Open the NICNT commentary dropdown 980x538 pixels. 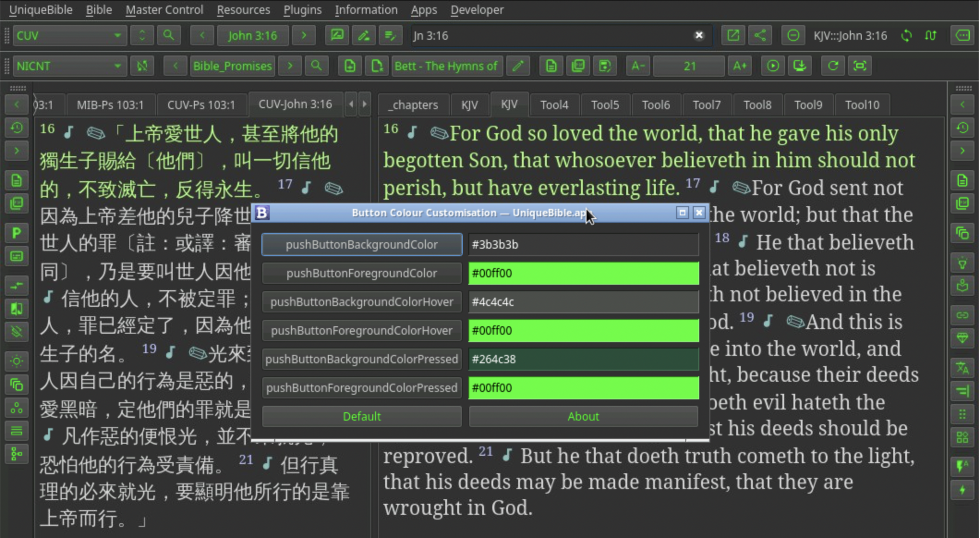(x=69, y=66)
